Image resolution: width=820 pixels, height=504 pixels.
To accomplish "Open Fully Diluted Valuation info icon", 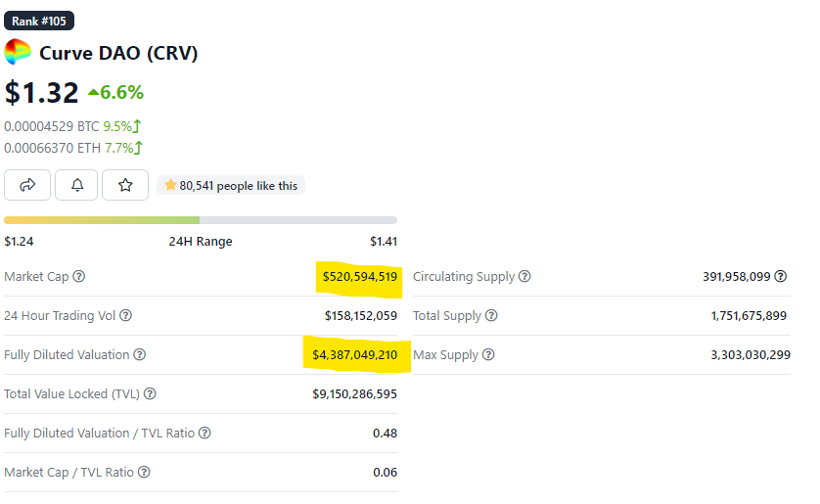I will [140, 354].
